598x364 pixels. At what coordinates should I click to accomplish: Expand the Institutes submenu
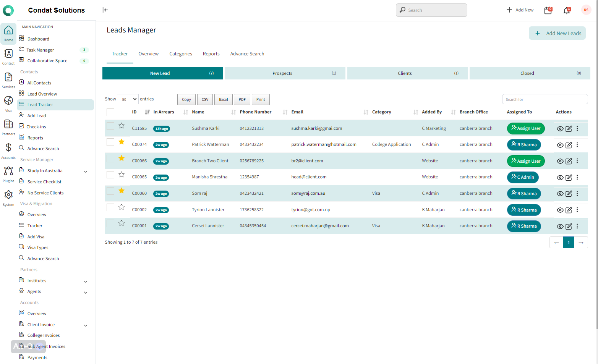pyautogui.click(x=86, y=281)
